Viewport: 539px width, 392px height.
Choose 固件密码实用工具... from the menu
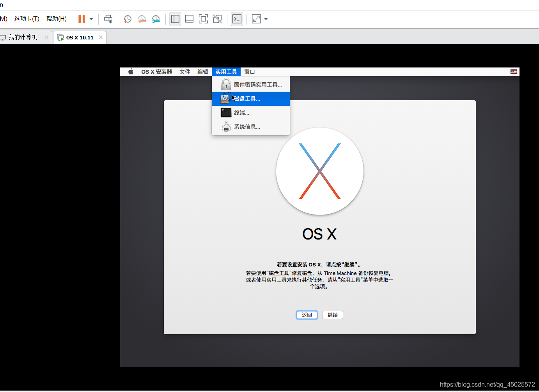point(251,85)
